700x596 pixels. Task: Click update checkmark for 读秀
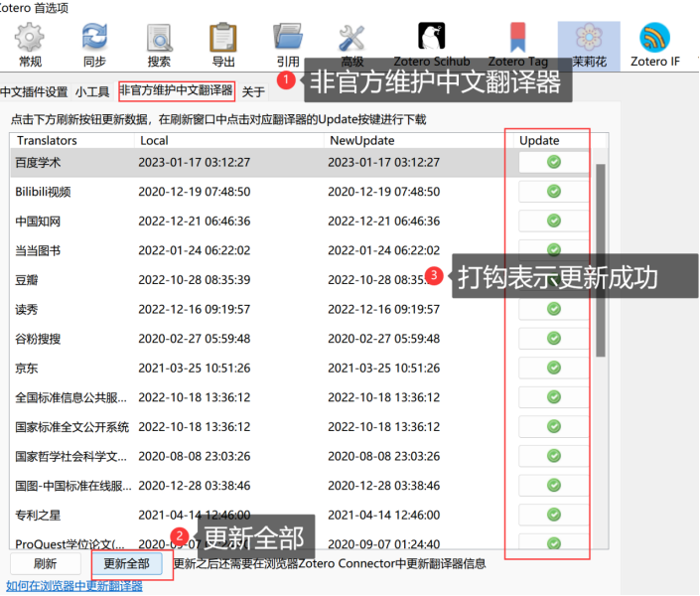(x=554, y=309)
